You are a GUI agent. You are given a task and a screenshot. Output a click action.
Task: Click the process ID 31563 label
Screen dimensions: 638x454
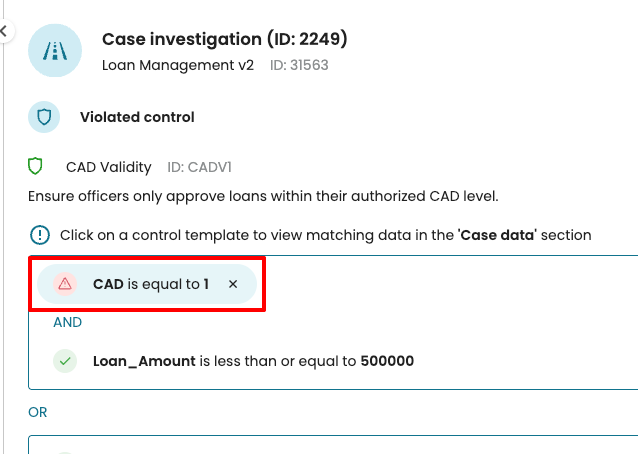coord(299,65)
